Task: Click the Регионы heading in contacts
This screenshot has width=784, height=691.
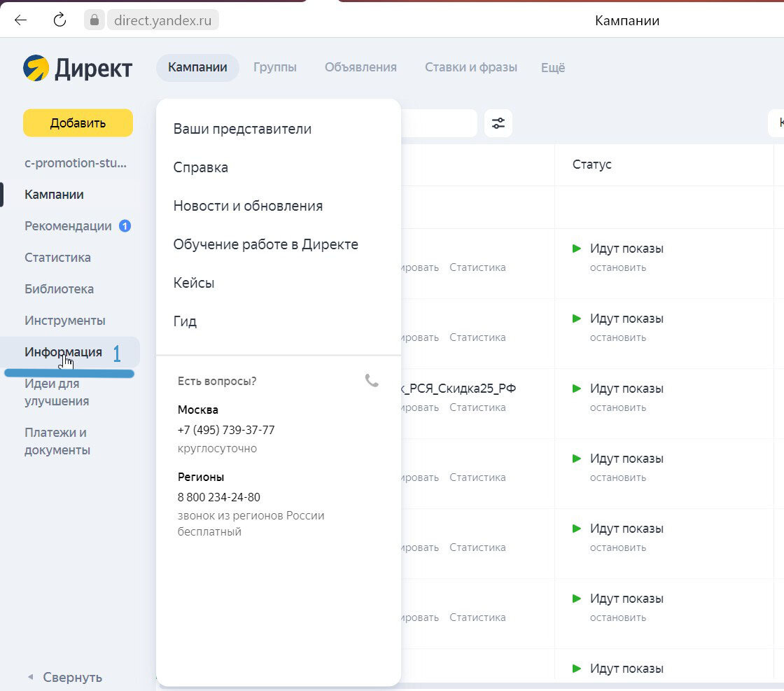Action: pyautogui.click(x=200, y=477)
